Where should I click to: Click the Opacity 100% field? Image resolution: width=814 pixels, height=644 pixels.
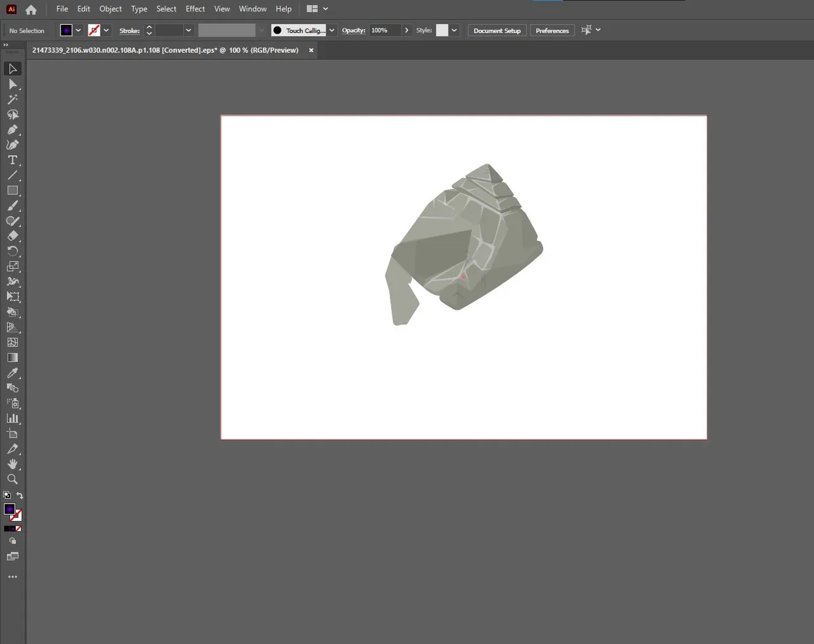[x=385, y=31]
